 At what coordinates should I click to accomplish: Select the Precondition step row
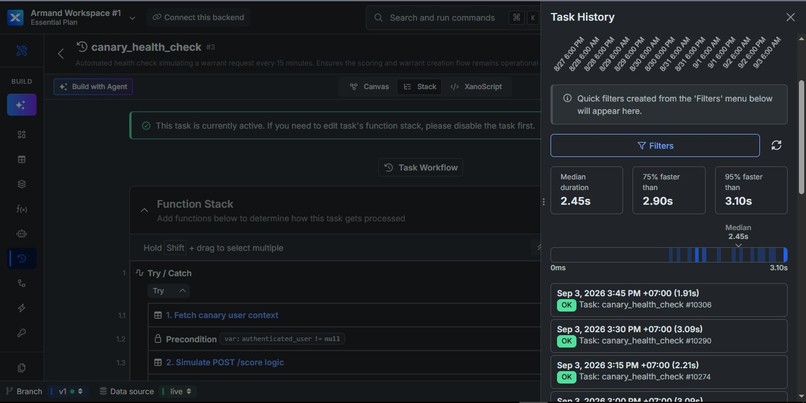coord(344,339)
